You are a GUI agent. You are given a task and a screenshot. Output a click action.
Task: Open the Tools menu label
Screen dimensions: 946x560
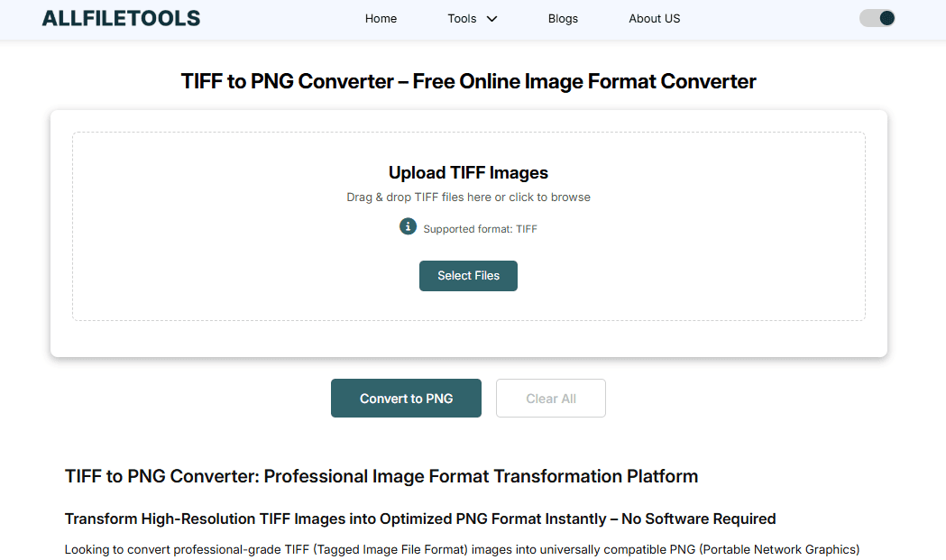click(x=462, y=19)
